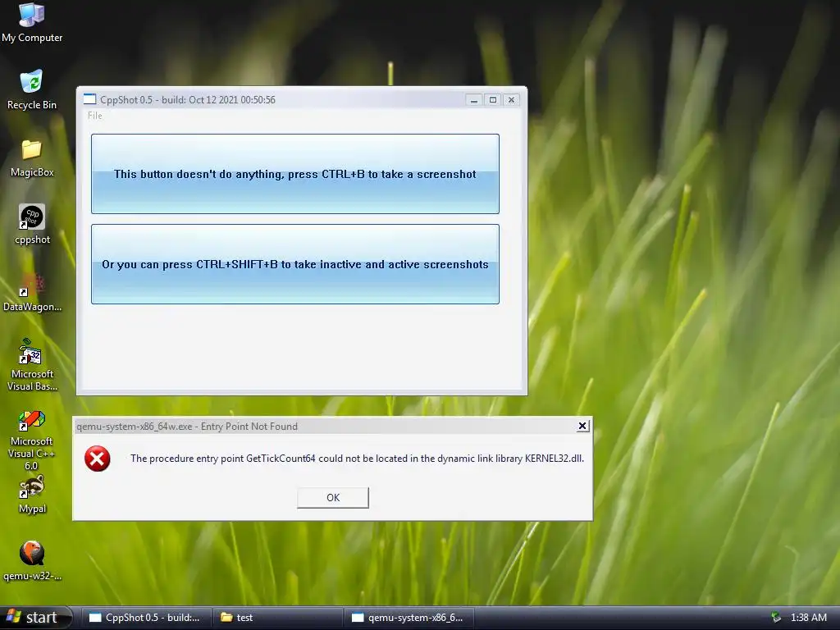Close the CppShot window
The image size is (840, 630).
(x=512, y=99)
